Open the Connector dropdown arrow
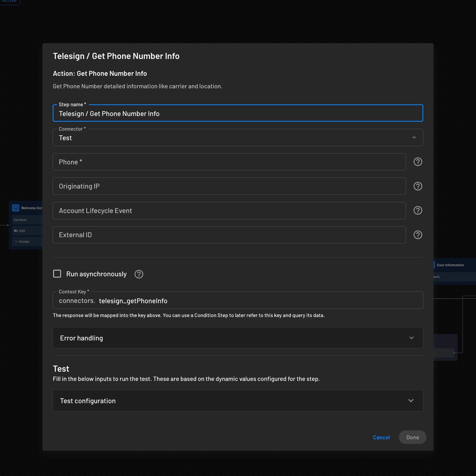This screenshot has width=476, height=476. [414, 138]
